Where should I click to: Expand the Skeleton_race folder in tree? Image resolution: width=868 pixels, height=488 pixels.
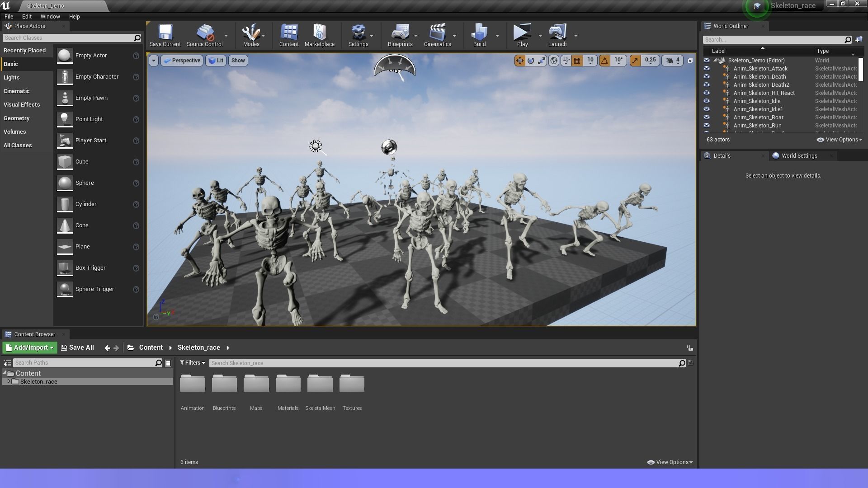(x=9, y=382)
